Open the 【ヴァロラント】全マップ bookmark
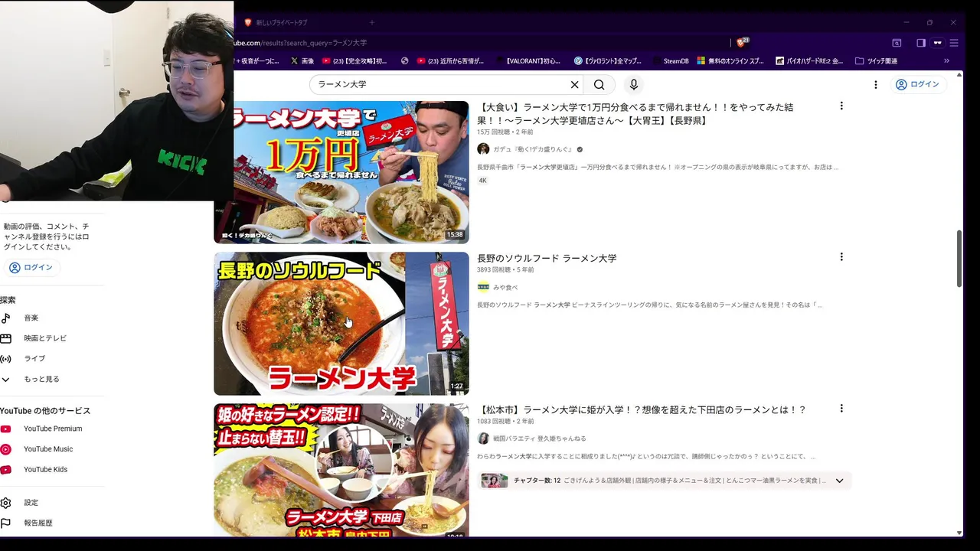This screenshot has width=980, height=551. click(x=608, y=61)
